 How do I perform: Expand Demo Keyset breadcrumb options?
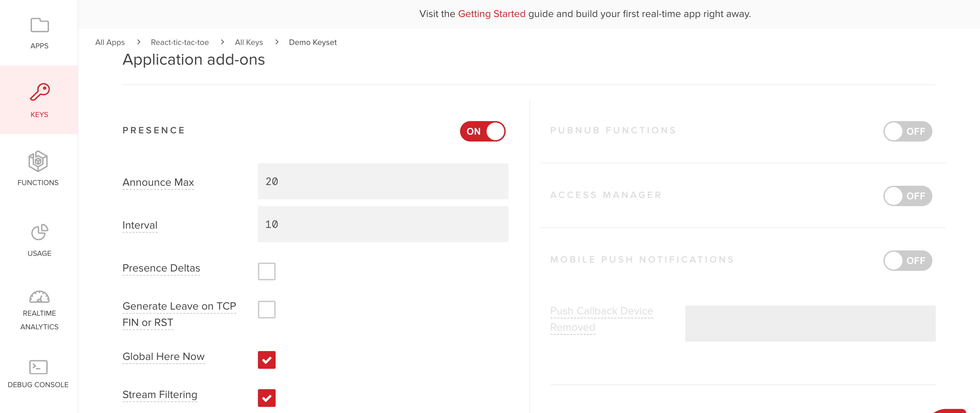312,42
